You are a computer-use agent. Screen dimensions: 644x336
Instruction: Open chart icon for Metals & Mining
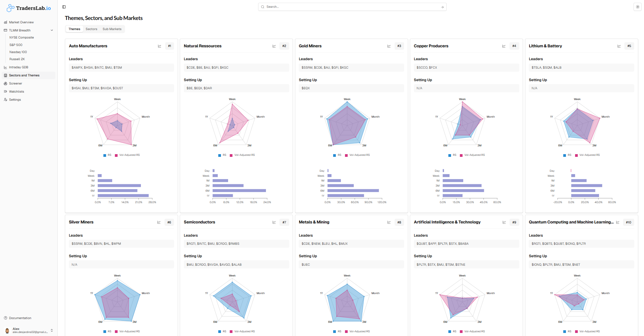[x=389, y=222]
